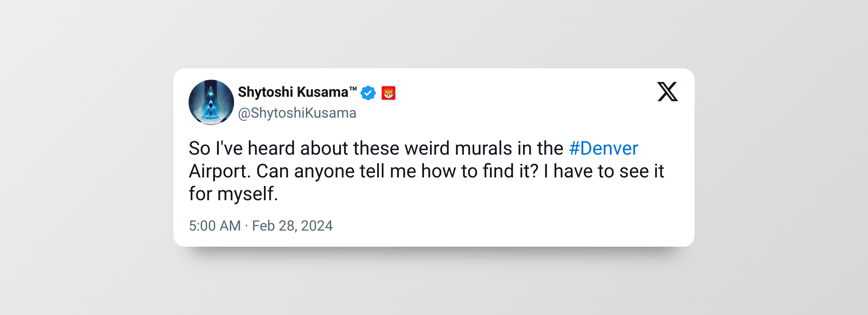Open Shytoshi Kusama's profile avatar
The width and height of the screenshot is (868, 315).
click(211, 102)
